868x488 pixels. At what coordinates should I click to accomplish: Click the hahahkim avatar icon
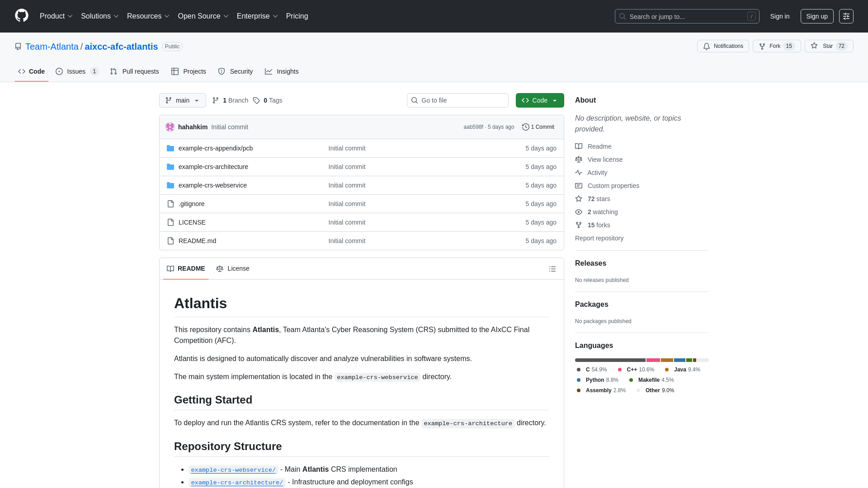170,127
